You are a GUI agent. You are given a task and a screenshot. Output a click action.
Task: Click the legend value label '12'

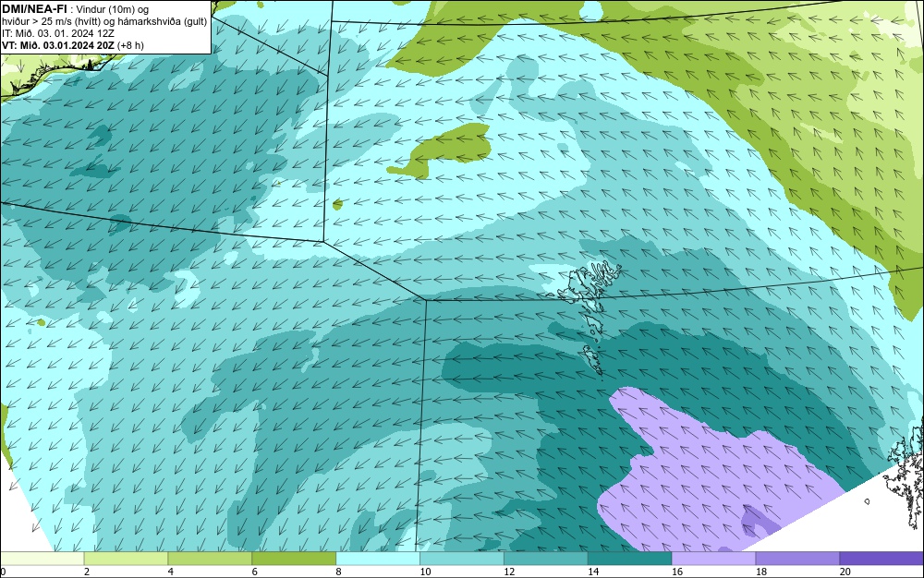point(509,572)
